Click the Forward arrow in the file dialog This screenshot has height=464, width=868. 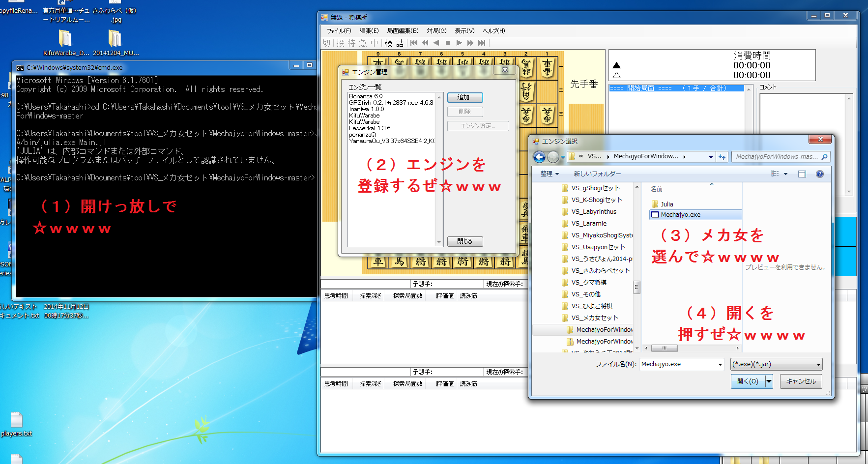click(x=553, y=157)
